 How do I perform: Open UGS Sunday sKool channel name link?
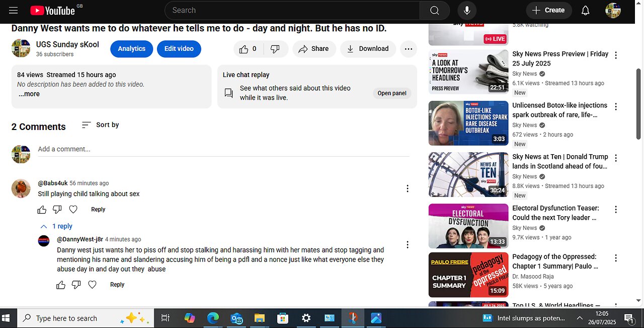click(x=67, y=44)
